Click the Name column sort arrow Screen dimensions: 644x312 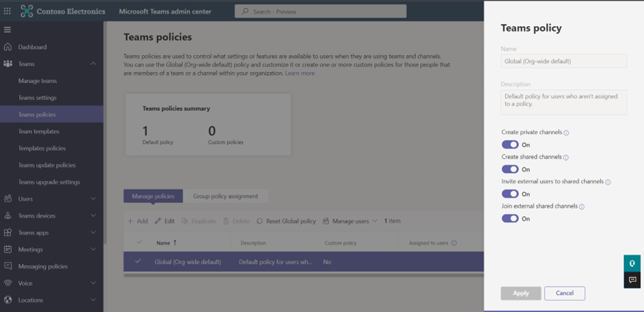tap(175, 243)
